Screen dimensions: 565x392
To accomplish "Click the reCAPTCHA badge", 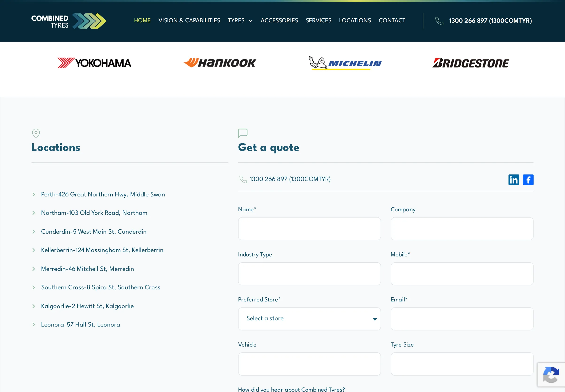I will point(551,375).
